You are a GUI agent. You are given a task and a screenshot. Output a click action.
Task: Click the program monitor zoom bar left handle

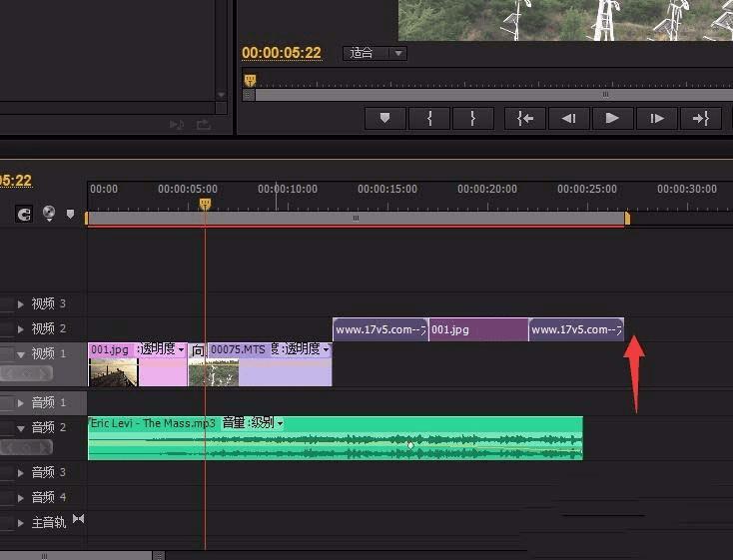pos(249,95)
